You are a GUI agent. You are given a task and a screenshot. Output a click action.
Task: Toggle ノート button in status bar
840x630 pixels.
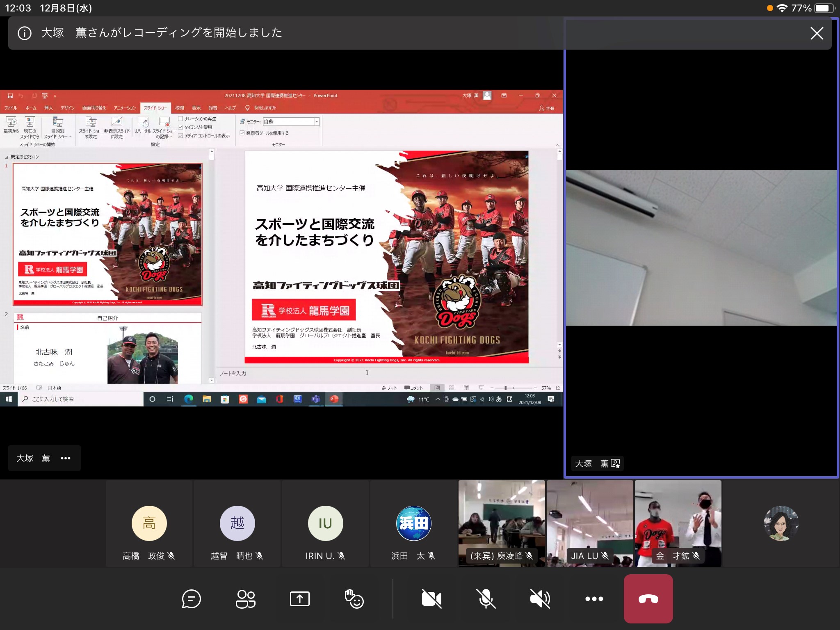tap(389, 388)
